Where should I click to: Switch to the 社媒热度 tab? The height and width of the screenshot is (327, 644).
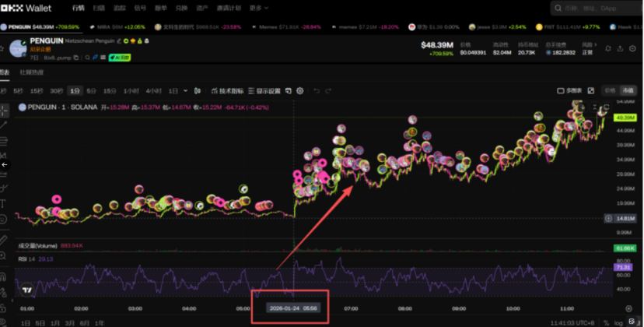pyautogui.click(x=32, y=72)
